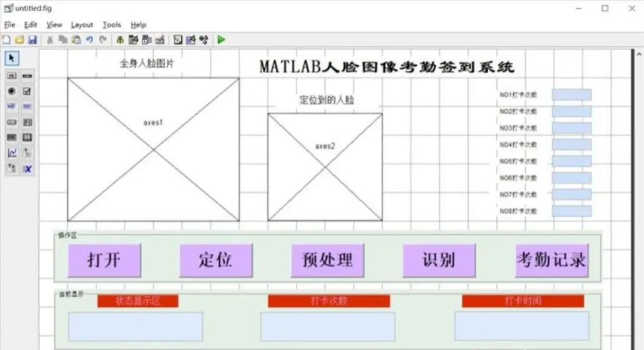This screenshot has width=644, height=350.
Task: Choose the Pop-up Menu palette tool
Action: 12,122
